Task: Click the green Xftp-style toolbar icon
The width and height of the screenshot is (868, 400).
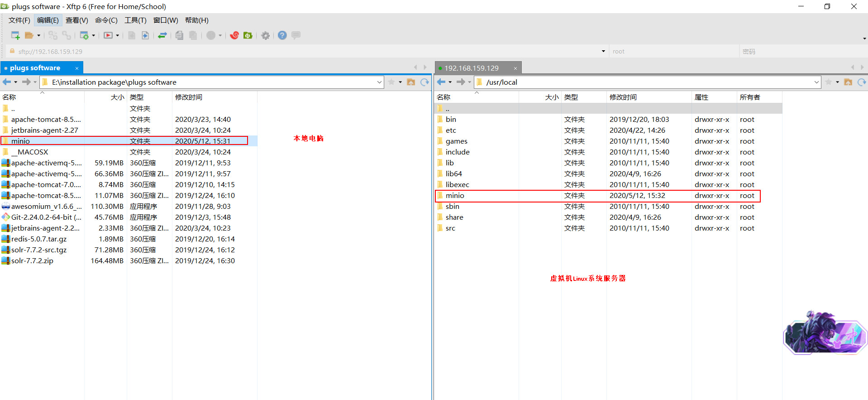Action: click(x=248, y=35)
